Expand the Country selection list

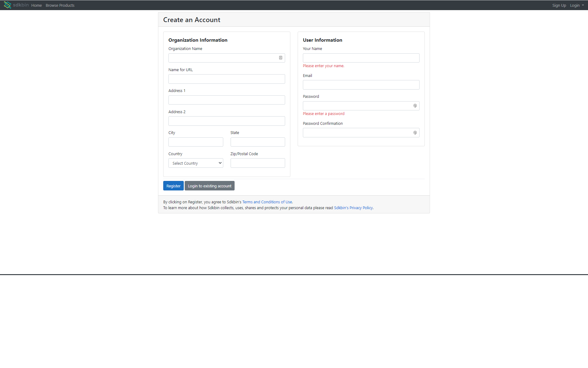coord(195,163)
